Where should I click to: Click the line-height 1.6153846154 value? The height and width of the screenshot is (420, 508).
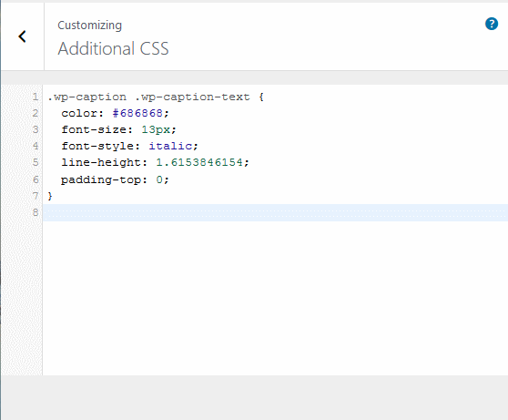point(199,162)
